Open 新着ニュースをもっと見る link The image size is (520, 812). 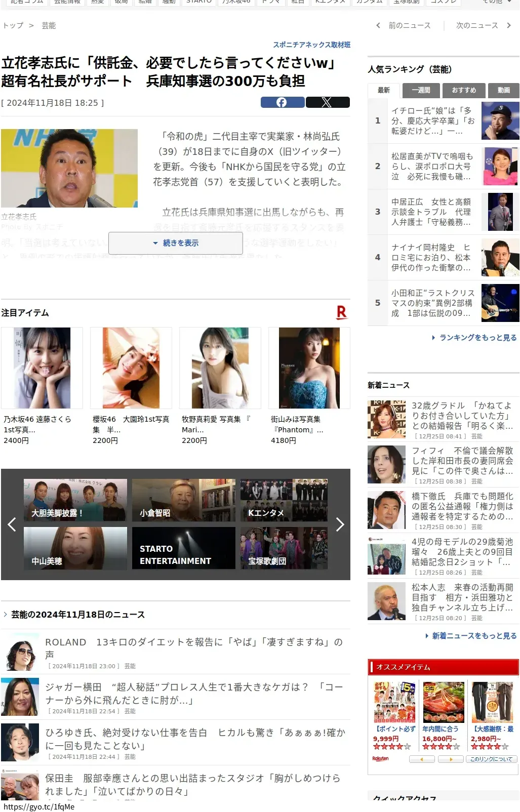(x=474, y=636)
